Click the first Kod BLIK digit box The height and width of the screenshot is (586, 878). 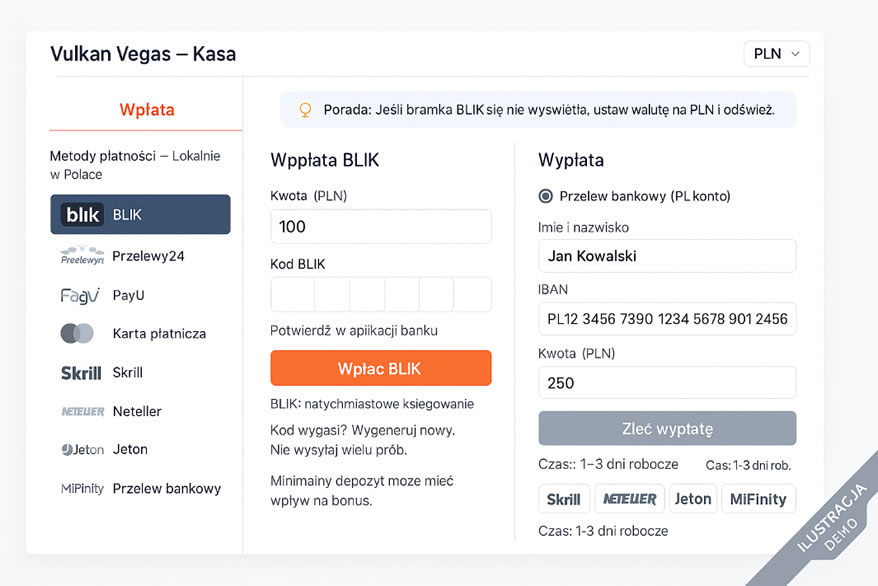pos(292,294)
